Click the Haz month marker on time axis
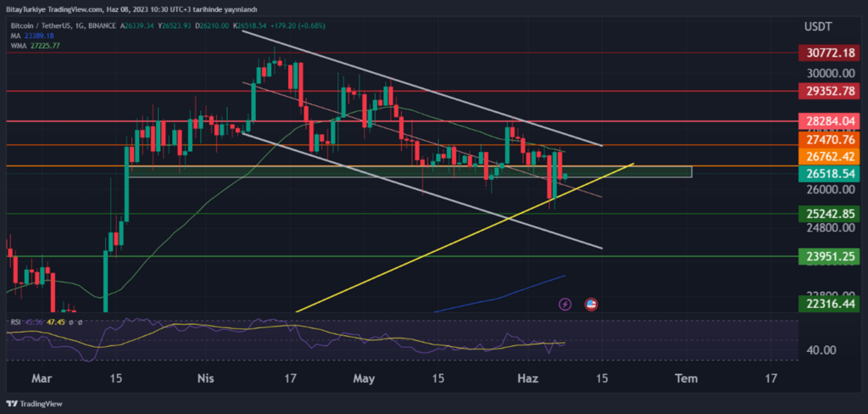Screen dimensions: 868x414 click(x=526, y=377)
